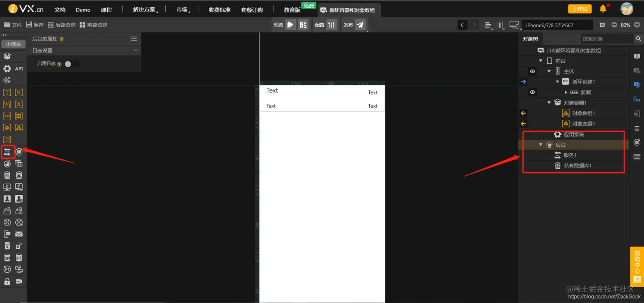Open the device size dropdown iPhone6/7/8
This screenshot has width=644, height=303.
[x=557, y=25]
